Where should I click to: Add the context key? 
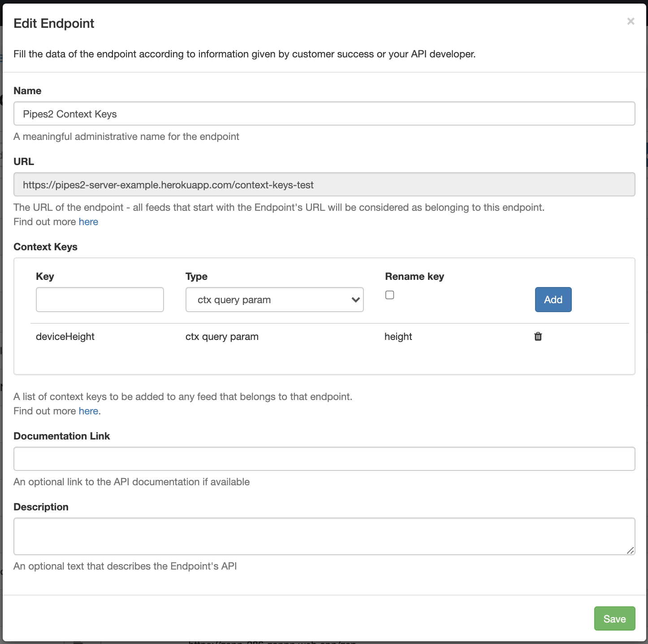(553, 300)
